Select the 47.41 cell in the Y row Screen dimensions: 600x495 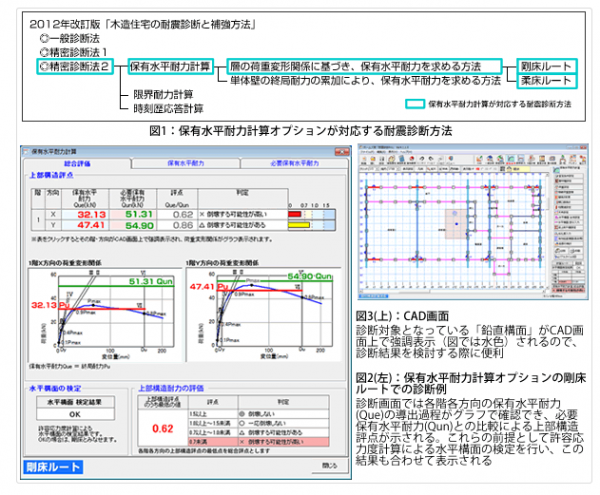click(85, 225)
